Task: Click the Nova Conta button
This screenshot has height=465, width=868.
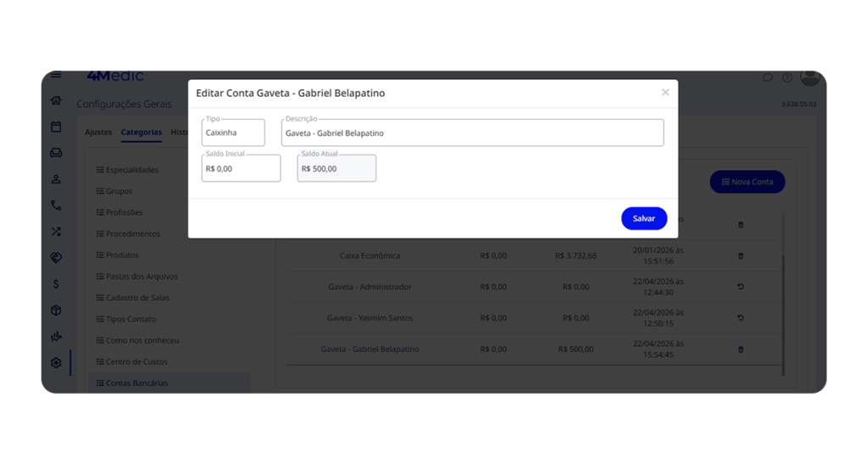Action: pos(747,182)
